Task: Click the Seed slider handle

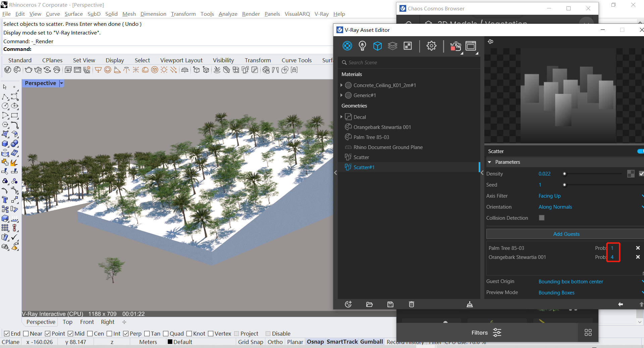Action: (x=565, y=185)
